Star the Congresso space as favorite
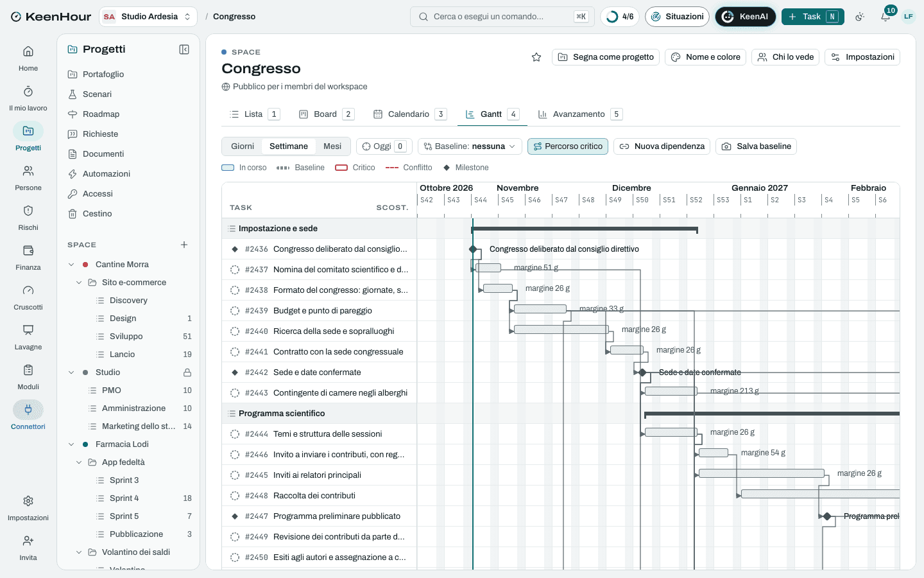The height and width of the screenshot is (578, 924). pyautogui.click(x=536, y=57)
